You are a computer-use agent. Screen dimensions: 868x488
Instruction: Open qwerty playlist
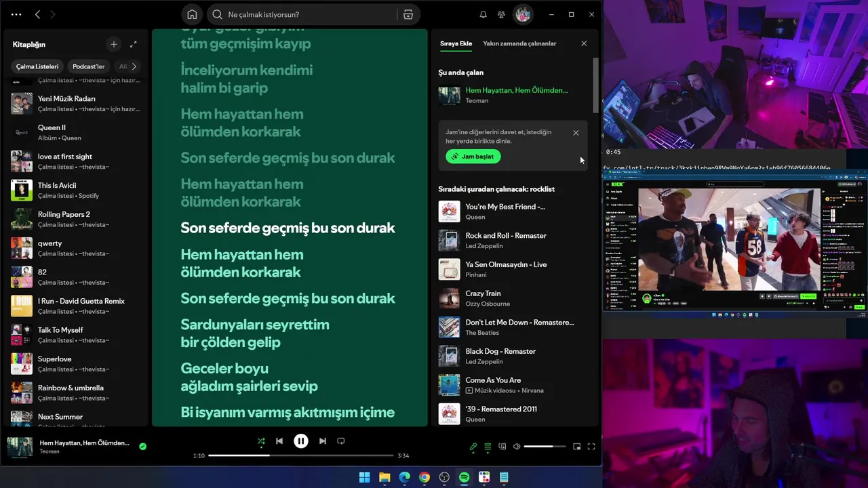point(75,248)
